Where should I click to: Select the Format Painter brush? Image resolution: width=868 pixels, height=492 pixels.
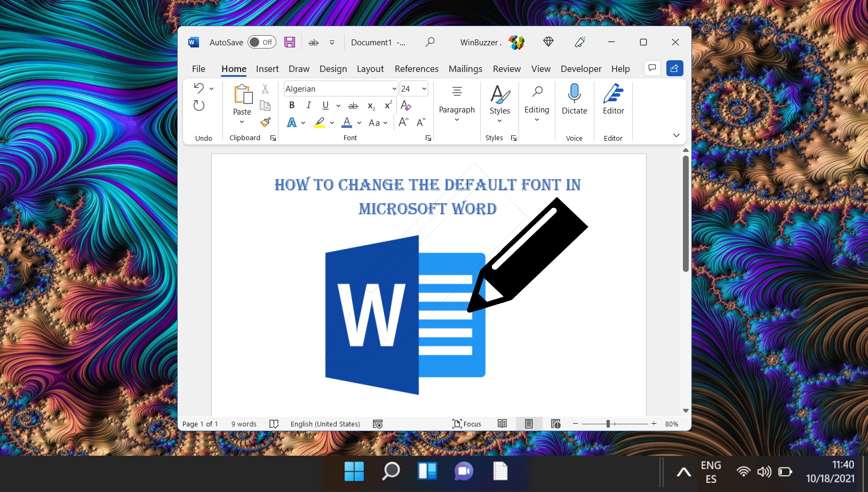pos(265,122)
